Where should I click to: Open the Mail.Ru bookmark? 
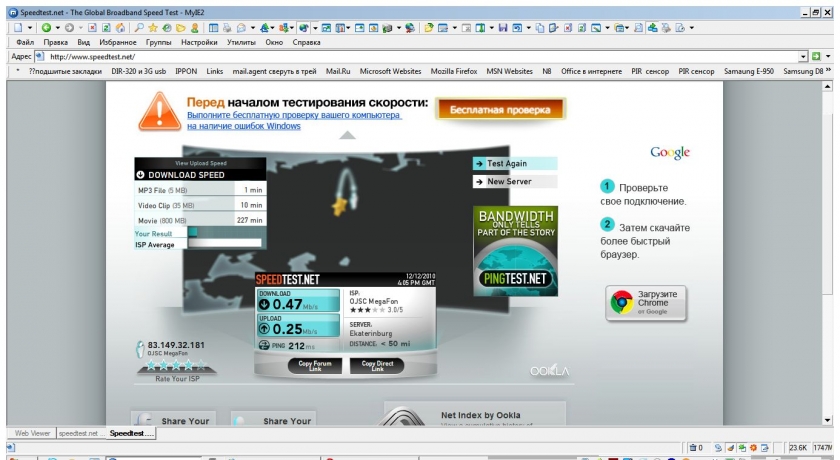coord(338,71)
